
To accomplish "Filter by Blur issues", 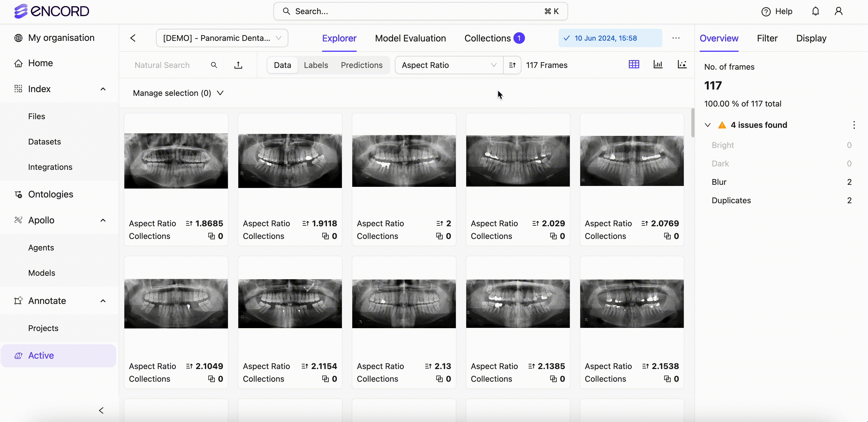I will (x=781, y=182).
